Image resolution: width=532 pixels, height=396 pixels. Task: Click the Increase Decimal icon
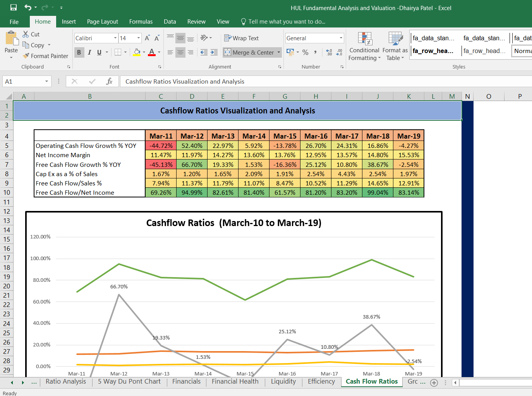(x=329, y=52)
